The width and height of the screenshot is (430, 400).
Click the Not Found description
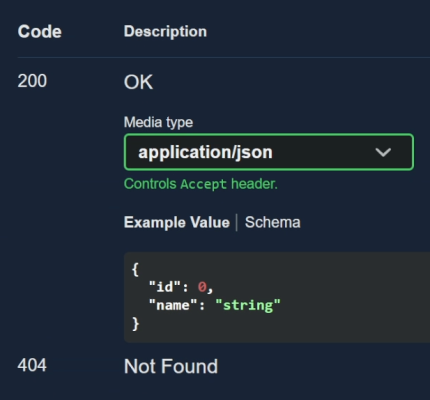click(171, 366)
